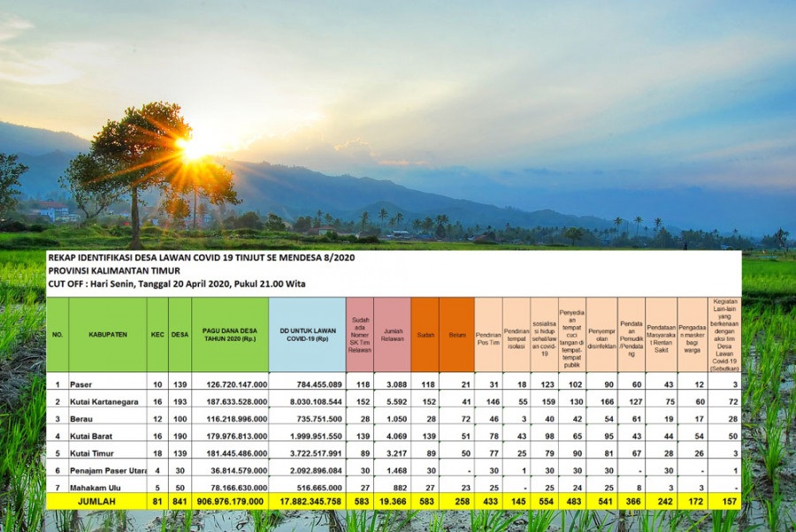The height and width of the screenshot is (532, 796).
Task: Click the Pendirian Pos Tim total '433'
Action: pos(490,501)
